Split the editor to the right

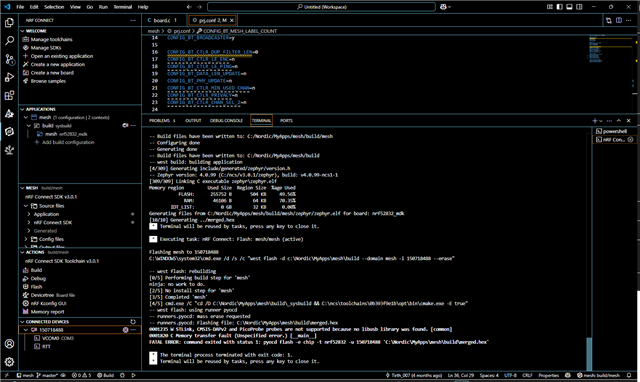619,20
